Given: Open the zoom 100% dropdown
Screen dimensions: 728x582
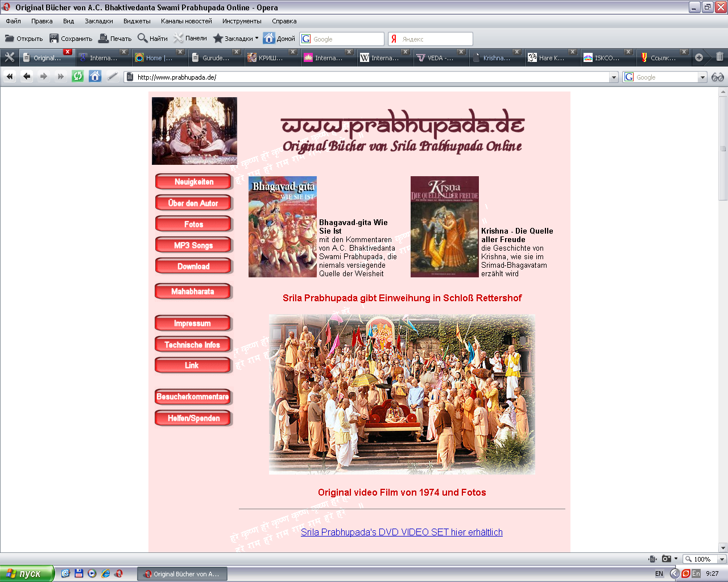Looking at the screenshot, I should (722, 559).
